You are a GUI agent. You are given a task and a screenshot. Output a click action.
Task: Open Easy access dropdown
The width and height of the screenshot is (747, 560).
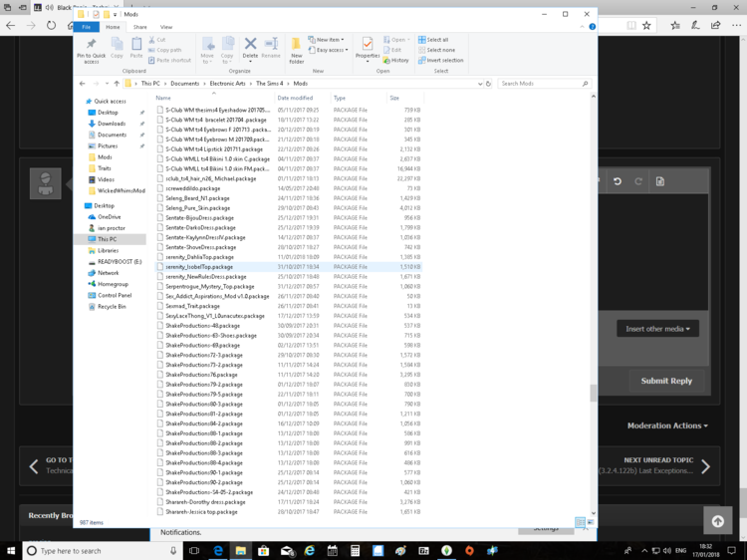click(x=329, y=50)
